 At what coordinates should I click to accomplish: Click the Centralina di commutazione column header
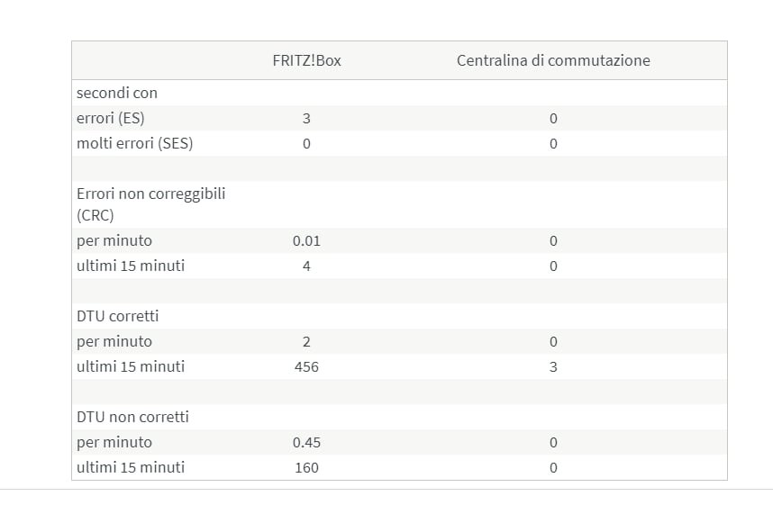553,60
